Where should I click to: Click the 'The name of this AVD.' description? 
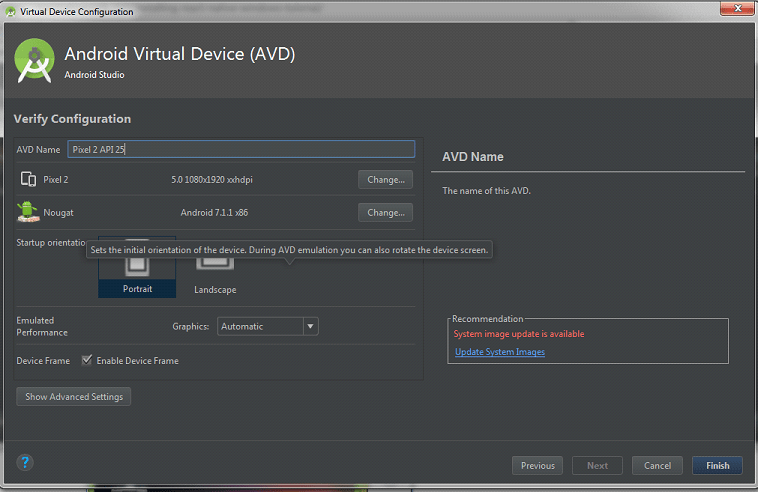point(486,190)
